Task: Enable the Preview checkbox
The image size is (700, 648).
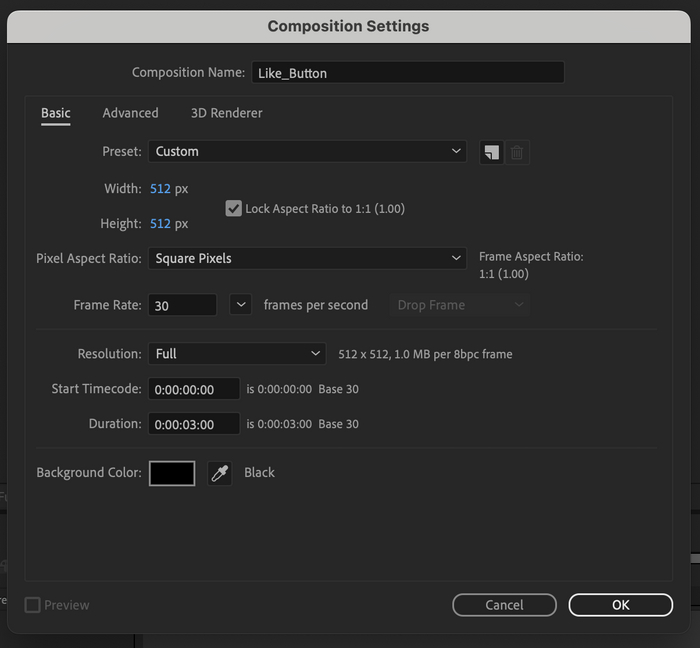Action: pos(33,605)
